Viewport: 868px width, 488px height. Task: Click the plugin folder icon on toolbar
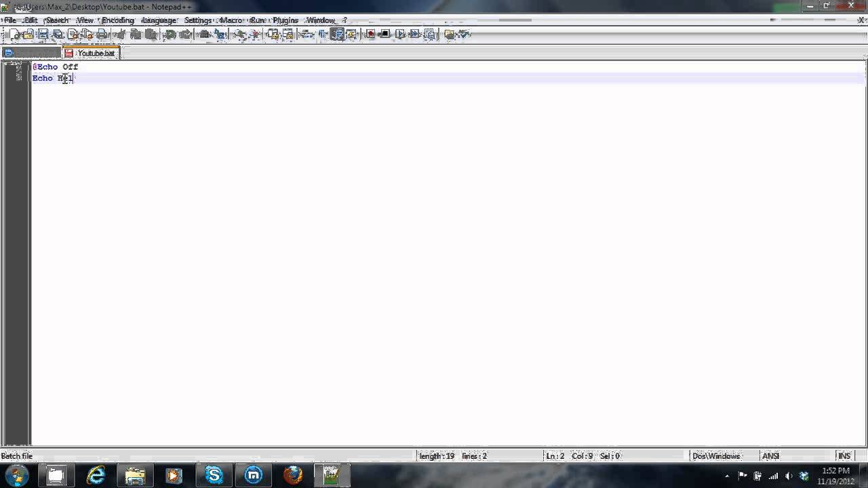click(x=449, y=34)
